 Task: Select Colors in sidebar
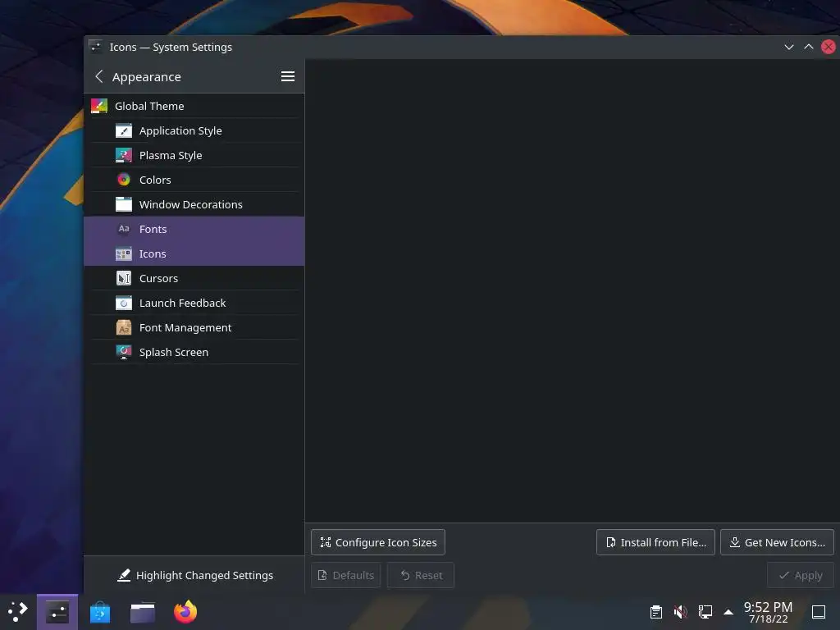(x=194, y=180)
